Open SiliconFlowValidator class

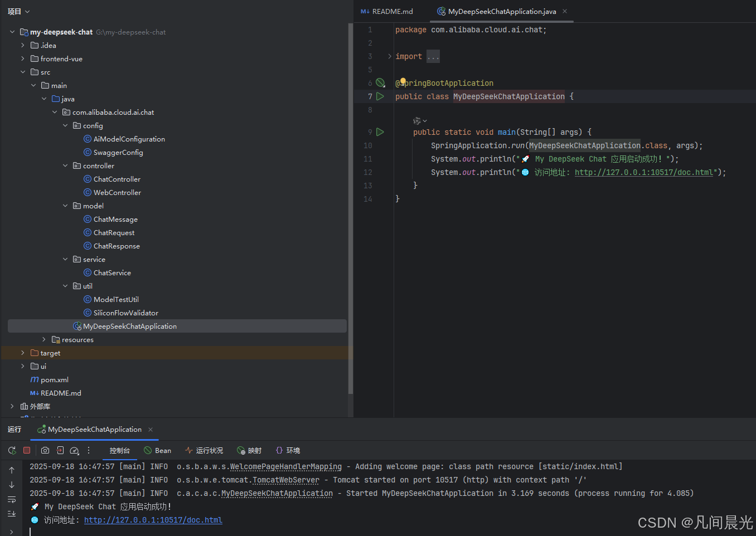[x=126, y=313]
